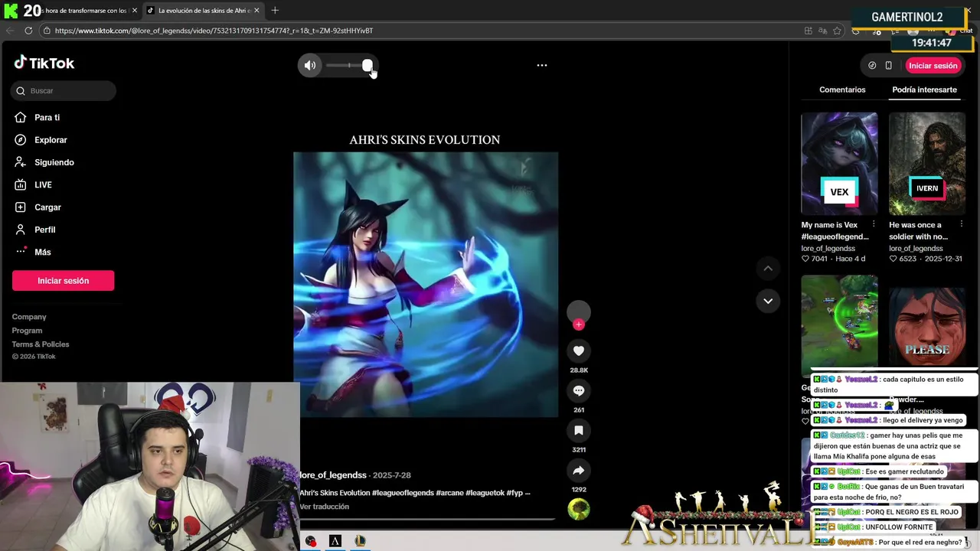This screenshot has height=551, width=980.
Task: Click the #leaguetok hashtag
Action: point(485,493)
